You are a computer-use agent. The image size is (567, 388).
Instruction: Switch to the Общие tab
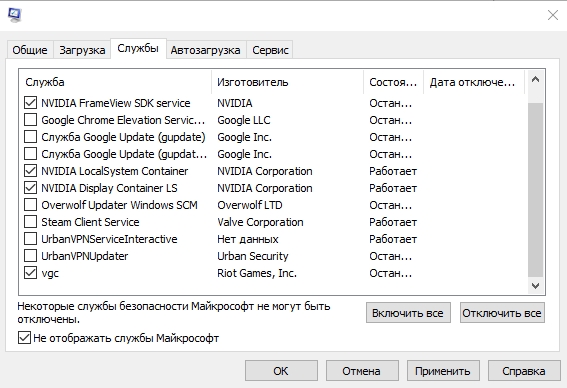[x=30, y=50]
